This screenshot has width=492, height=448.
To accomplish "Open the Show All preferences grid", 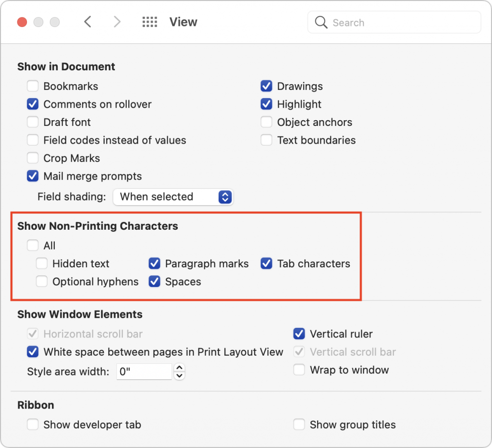I will click(x=150, y=22).
